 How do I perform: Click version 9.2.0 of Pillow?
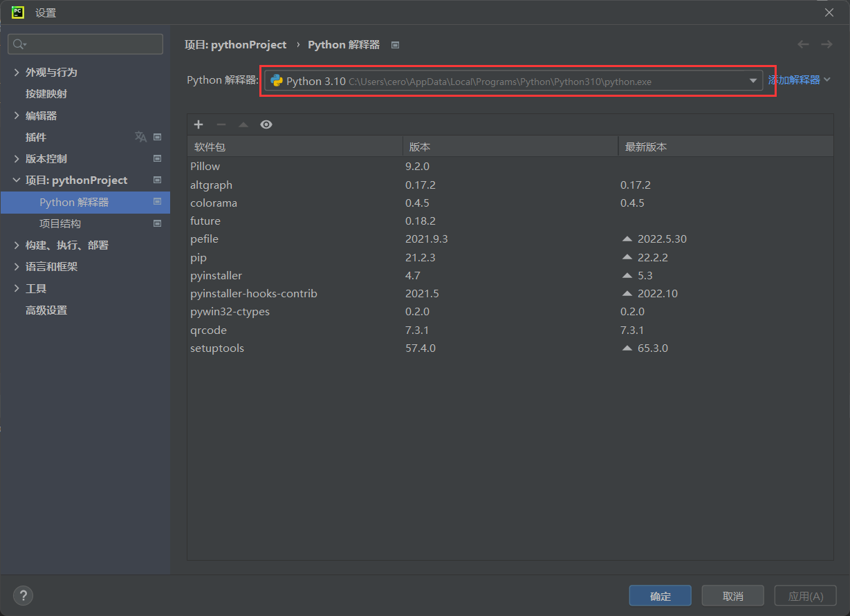pos(418,166)
